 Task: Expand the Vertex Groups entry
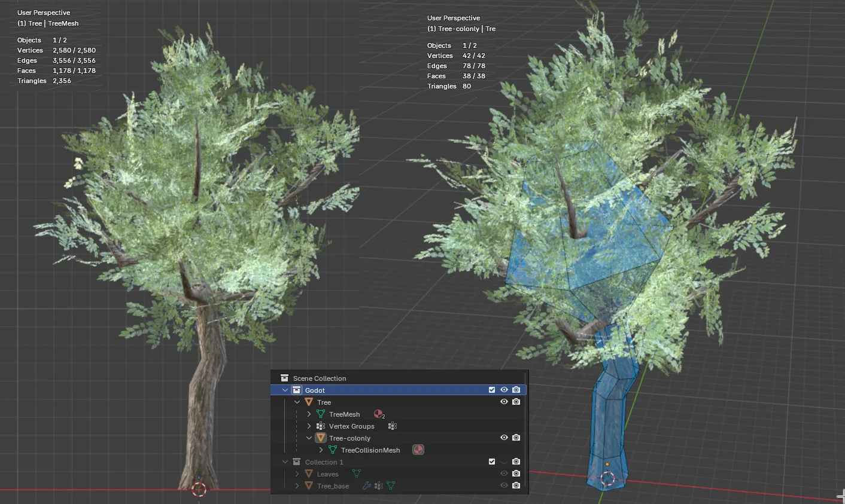(309, 426)
